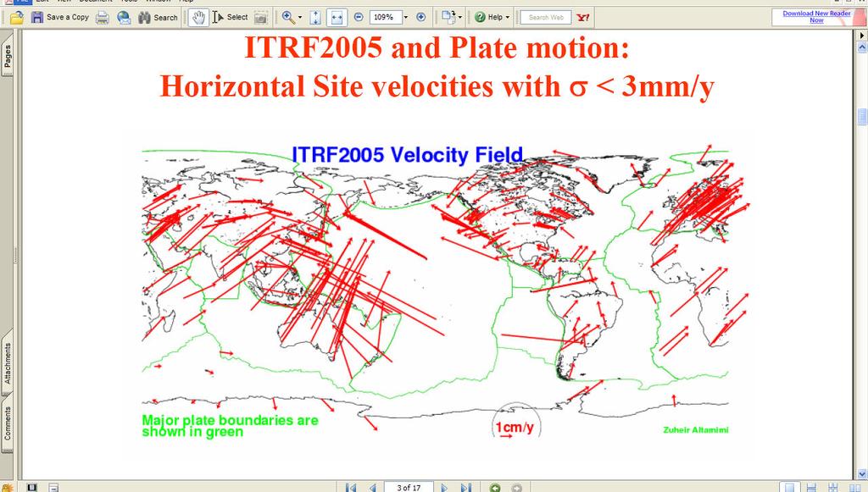Select the Hand tool
This screenshot has width=868, height=492.
(x=198, y=18)
